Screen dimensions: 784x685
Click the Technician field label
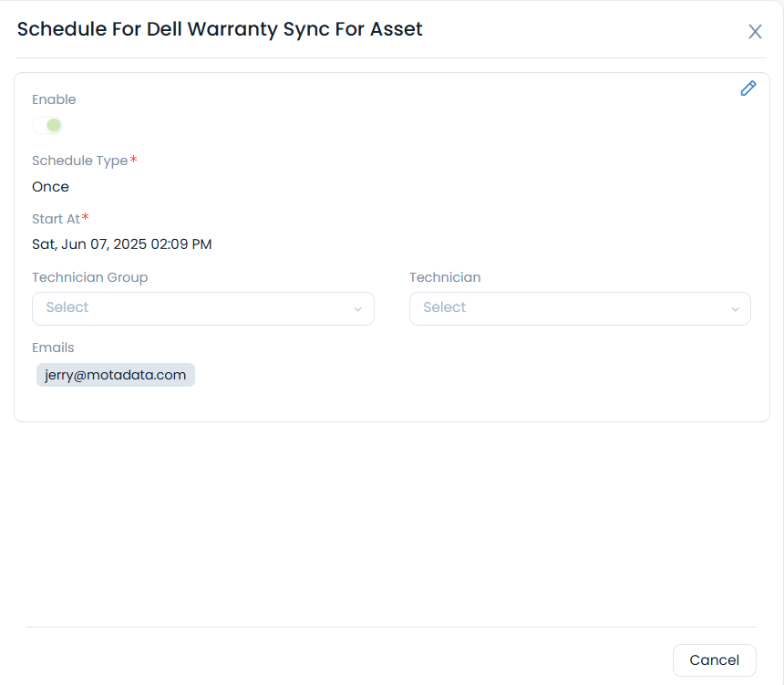coord(445,277)
